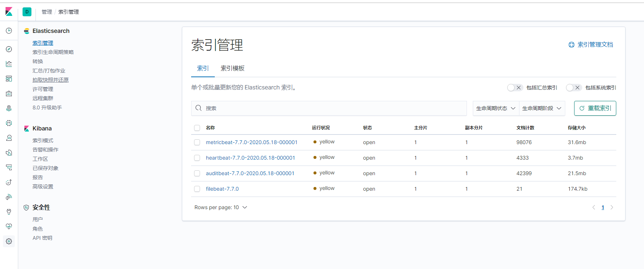Click into the 搜索 index search field

329,108
